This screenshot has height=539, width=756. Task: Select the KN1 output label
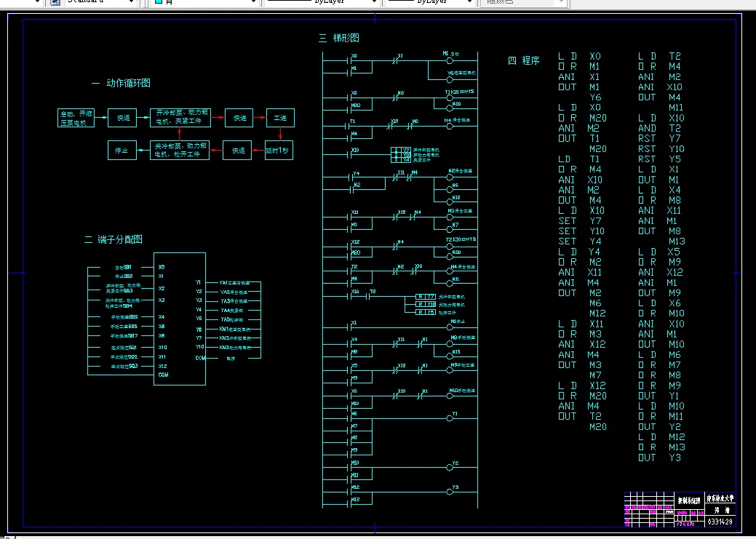[x=235, y=330]
